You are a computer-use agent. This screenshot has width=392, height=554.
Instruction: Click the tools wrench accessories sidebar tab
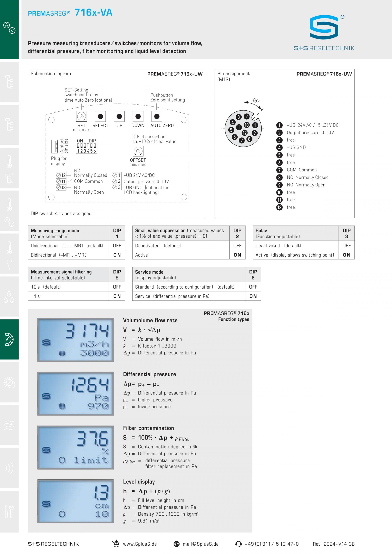[9, 511]
